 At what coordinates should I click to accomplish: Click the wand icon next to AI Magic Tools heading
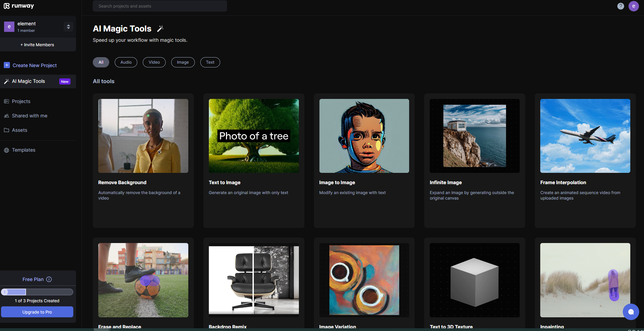click(160, 29)
